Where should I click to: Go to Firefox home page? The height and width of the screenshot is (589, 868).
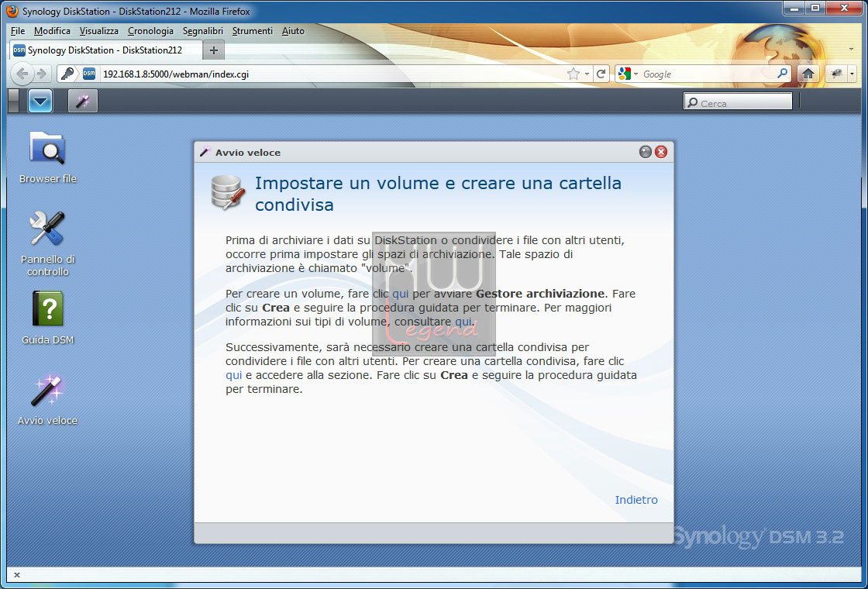click(808, 74)
